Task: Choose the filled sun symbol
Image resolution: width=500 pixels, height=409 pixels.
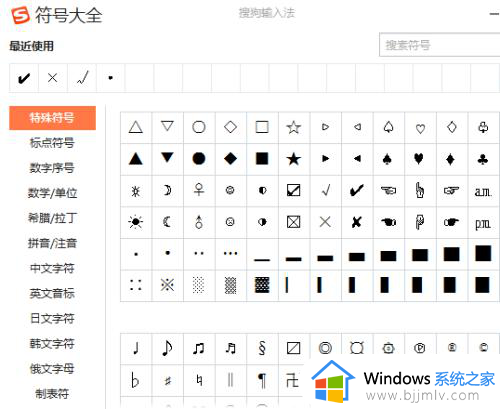Action: point(135,222)
